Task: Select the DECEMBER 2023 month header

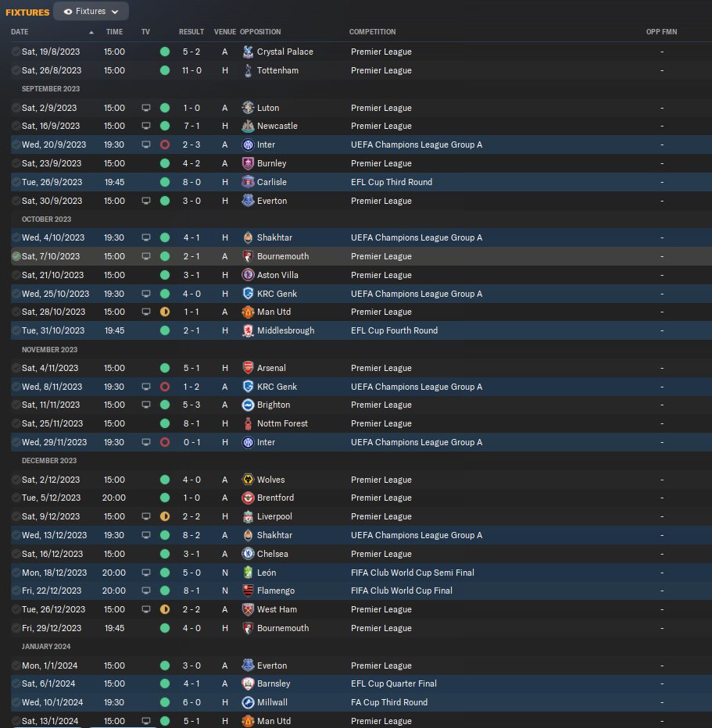Action: 49,461
